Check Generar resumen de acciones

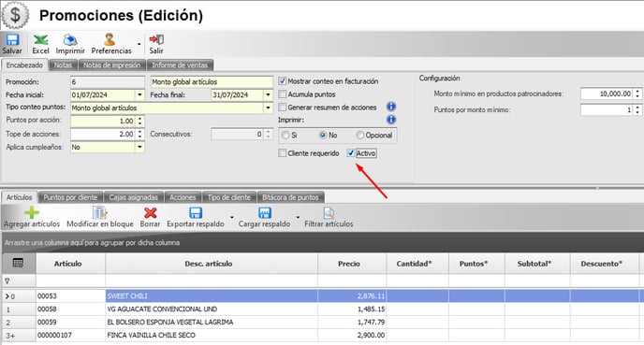(282, 108)
